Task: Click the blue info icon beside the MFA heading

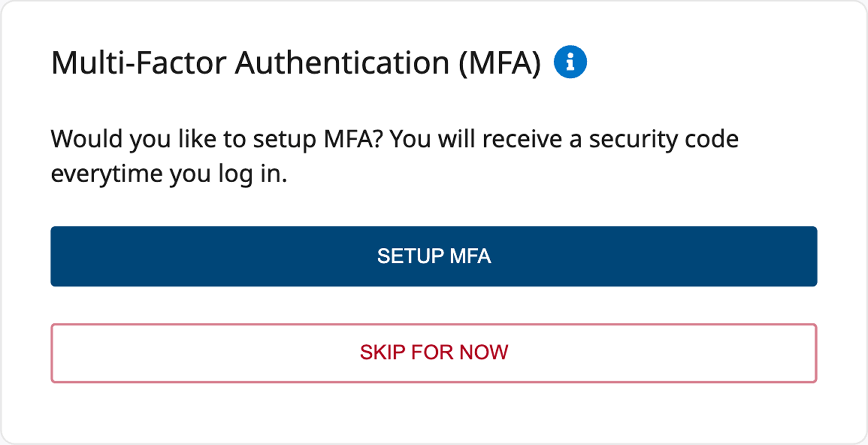Action: 570,62
